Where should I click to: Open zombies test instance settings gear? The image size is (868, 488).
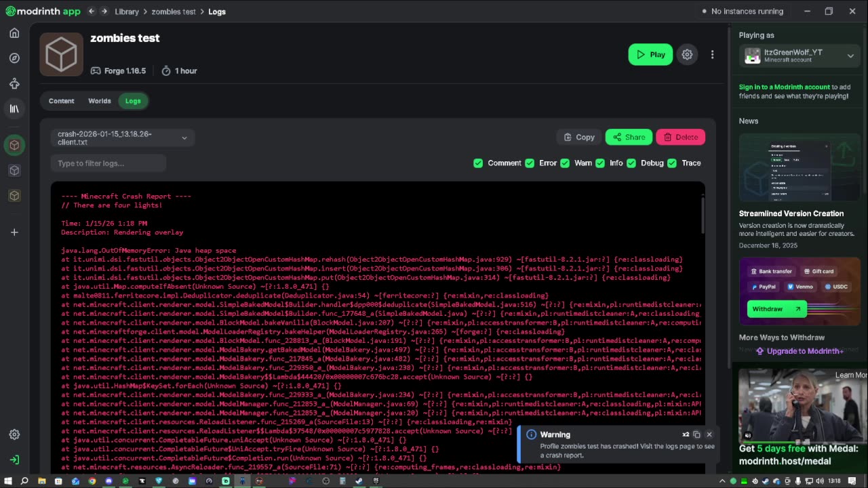coord(687,55)
